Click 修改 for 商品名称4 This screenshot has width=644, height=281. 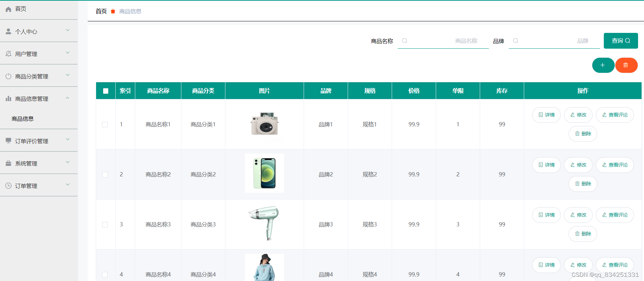coord(578,265)
